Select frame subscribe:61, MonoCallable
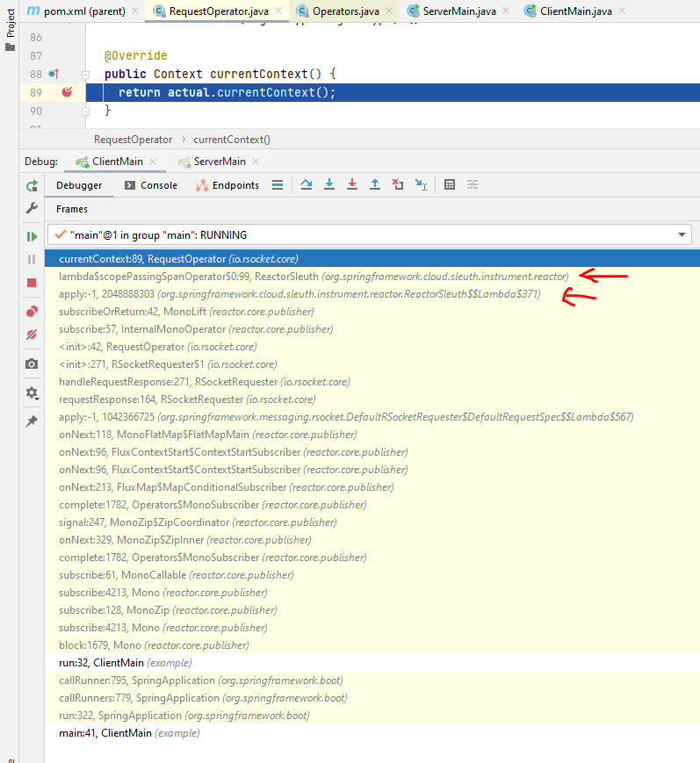The width and height of the screenshot is (700, 763). click(372, 575)
